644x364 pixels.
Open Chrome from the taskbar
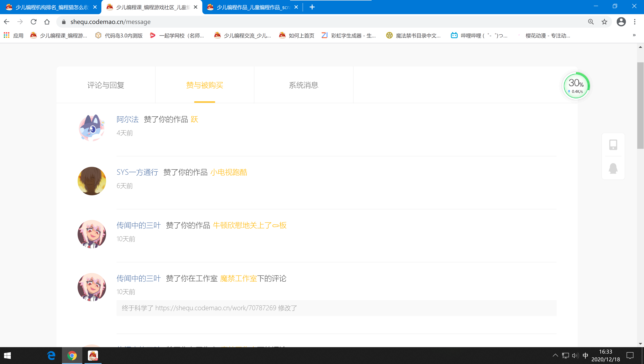coord(72,356)
